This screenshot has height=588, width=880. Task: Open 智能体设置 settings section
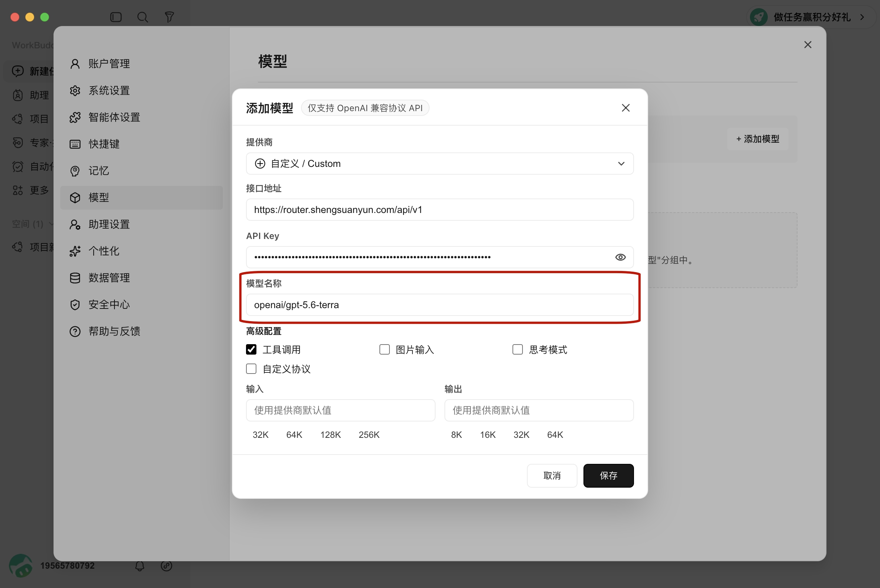pyautogui.click(x=142, y=117)
